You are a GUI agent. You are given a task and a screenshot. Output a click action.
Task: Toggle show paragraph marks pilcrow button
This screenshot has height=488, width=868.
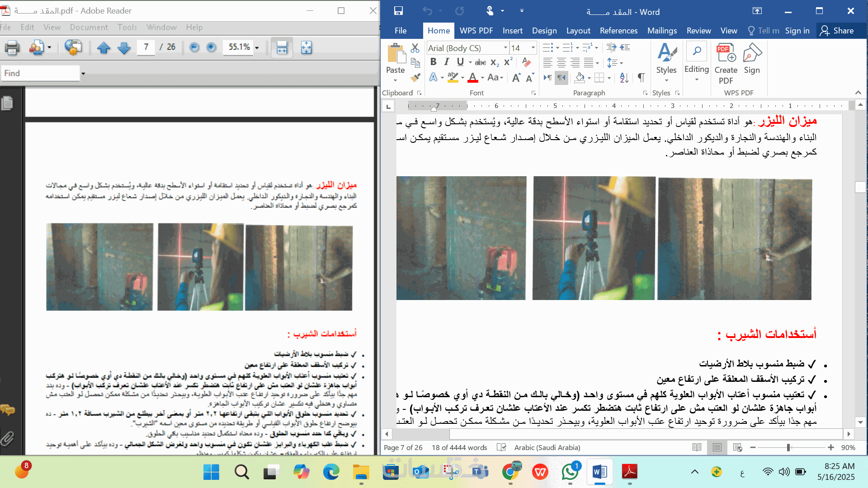tap(641, 78)
